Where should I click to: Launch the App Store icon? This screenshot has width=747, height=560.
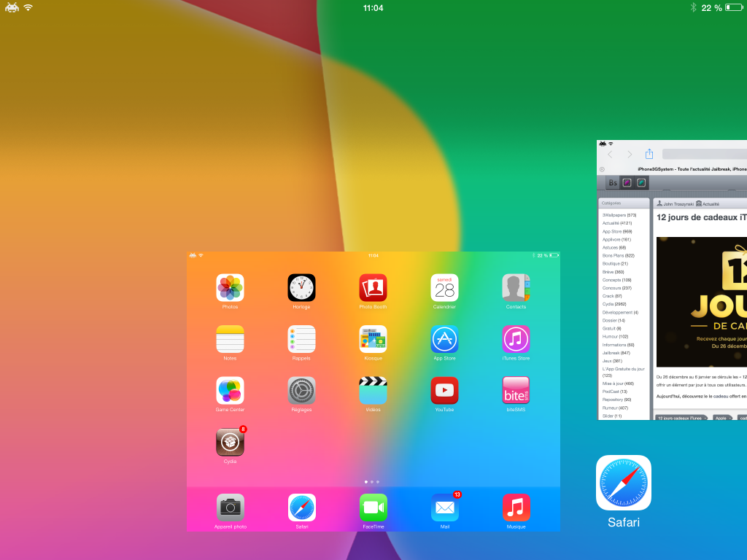pyautogui.click(x=444, y=339)
